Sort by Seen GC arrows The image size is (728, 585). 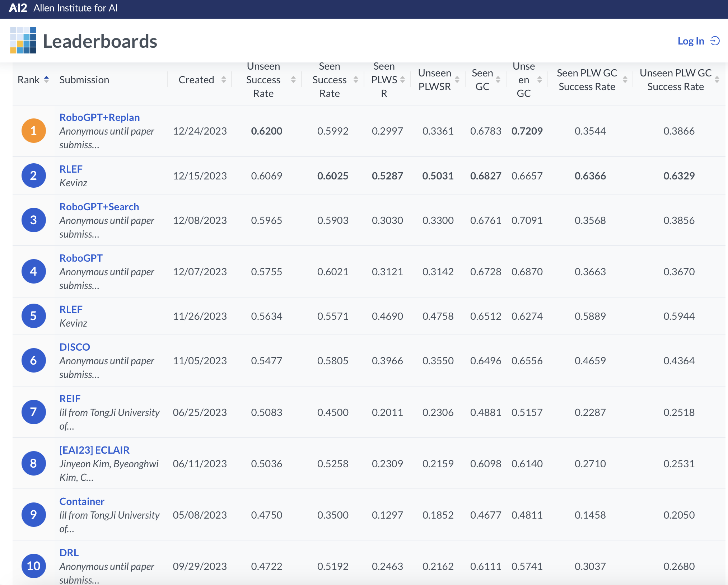coord(498,79)
